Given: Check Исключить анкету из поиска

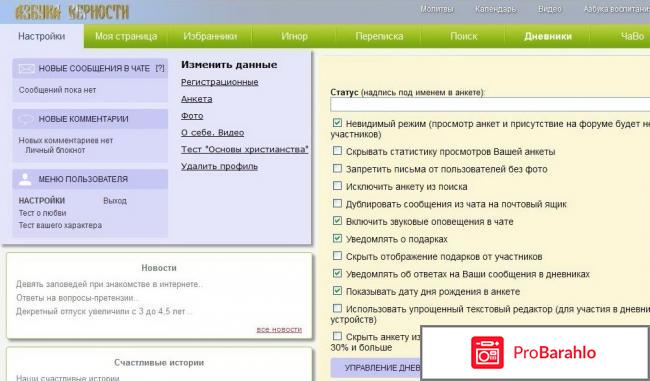Looking at the screenshot, I should tap(337, 186).
